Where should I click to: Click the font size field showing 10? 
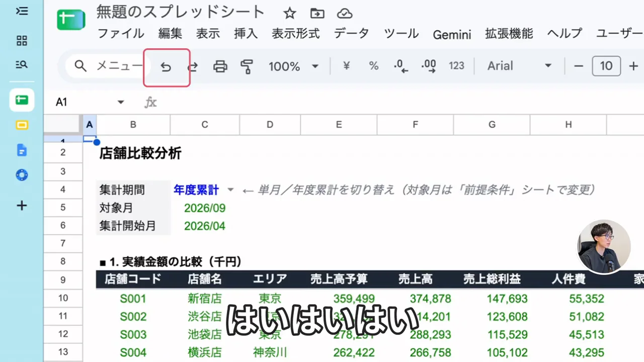(x=606, y=66)
